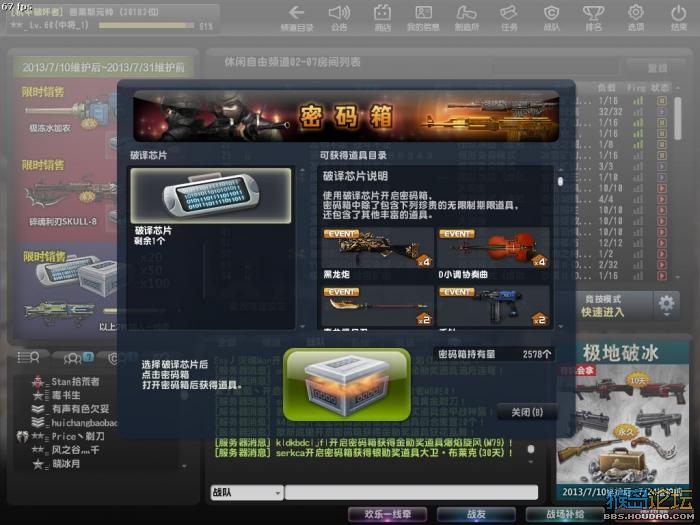The width and height of the screenshot is (700, 525).
Task: Join the room row showing 2/32
Action: click(x=625, y=265)
